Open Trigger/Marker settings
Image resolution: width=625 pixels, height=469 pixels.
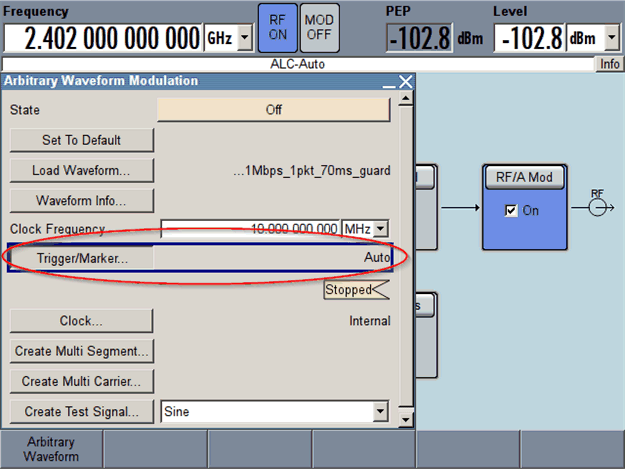[x=82, y=258]
